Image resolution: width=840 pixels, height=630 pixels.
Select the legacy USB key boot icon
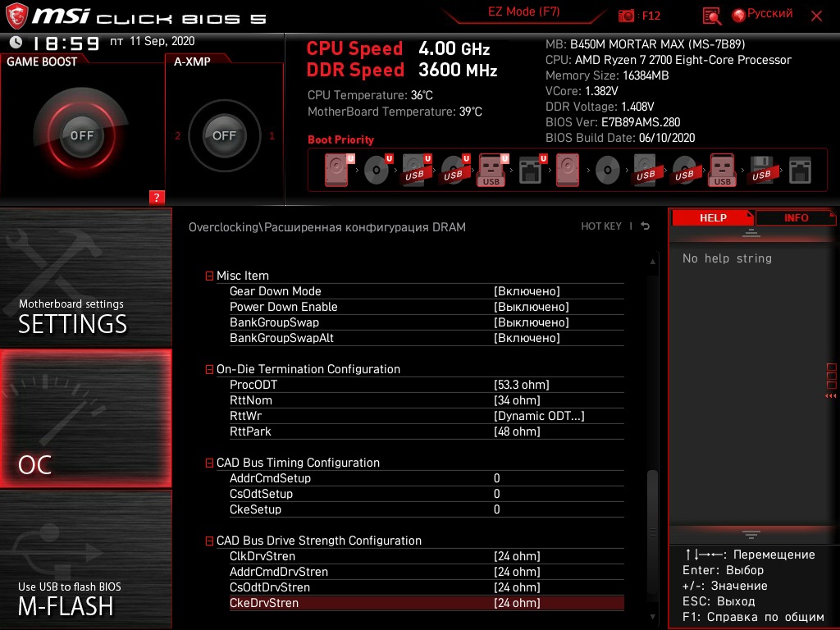pyautogui.click(x=722, y=170)
